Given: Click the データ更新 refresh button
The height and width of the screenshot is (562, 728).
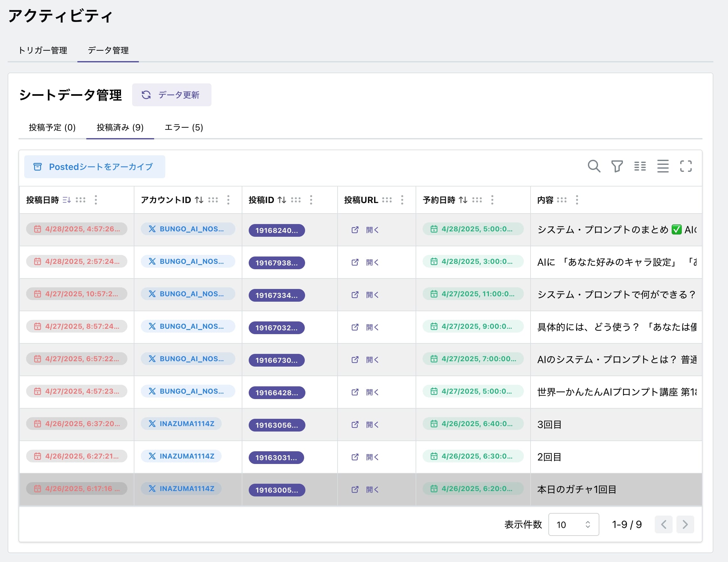Looking at the screenshot, I should click(172, 95).
